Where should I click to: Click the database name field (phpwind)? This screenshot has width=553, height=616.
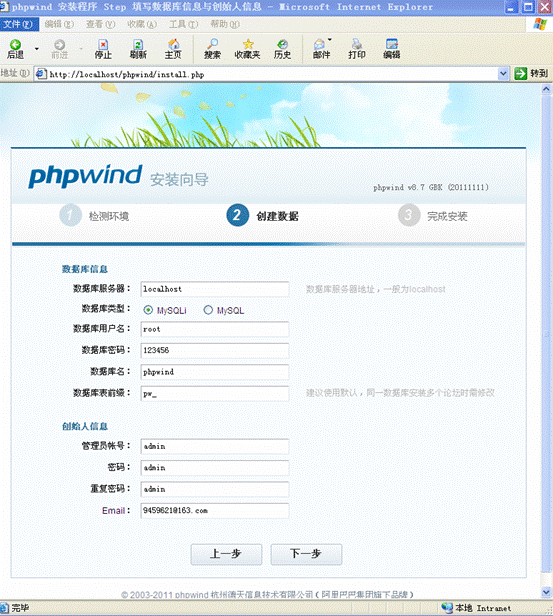[x=215, y=372]
